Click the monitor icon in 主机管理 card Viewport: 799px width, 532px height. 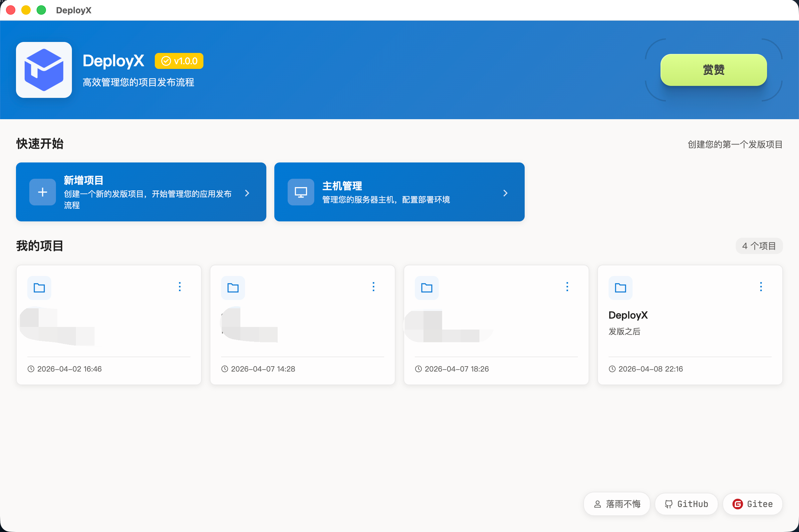[301, 192]
